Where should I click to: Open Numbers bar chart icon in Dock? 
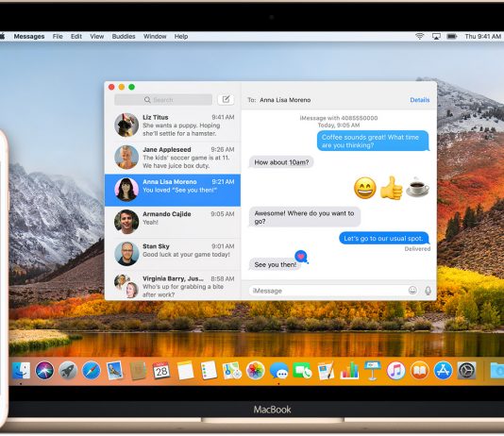tap(349, 371)
